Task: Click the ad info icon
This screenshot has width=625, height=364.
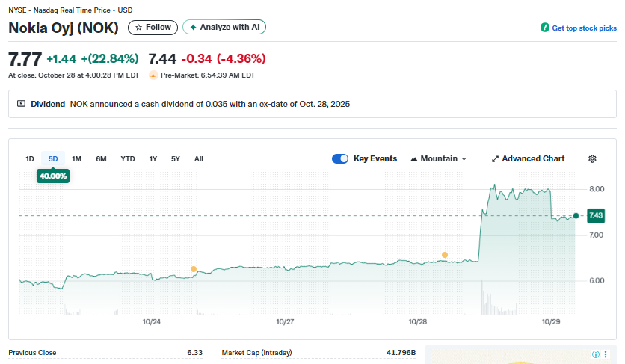Action: (x=596, y=354)
